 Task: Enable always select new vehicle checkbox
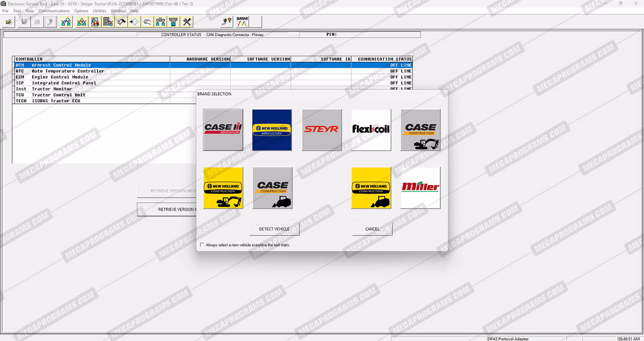[x=202, y=245]
